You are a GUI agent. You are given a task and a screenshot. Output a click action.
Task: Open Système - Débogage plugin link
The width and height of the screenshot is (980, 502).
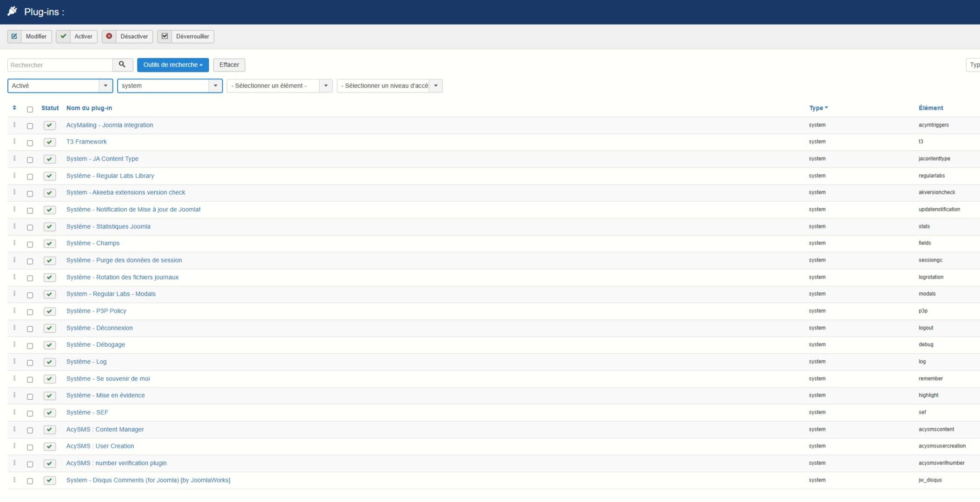click(x=96, y=344)
